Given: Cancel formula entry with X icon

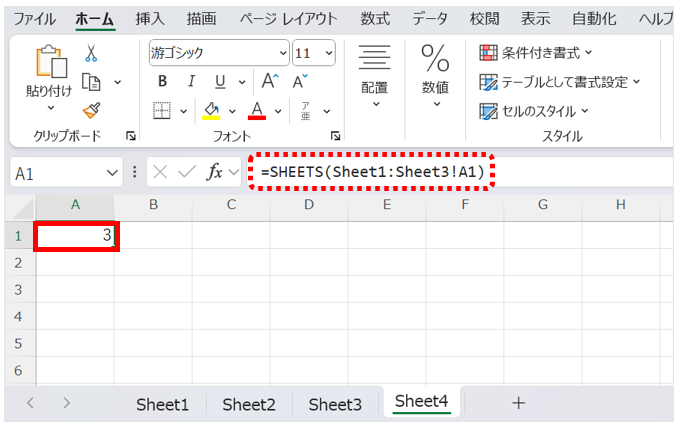Looking at the screenshot, I should tap(160, 172).
